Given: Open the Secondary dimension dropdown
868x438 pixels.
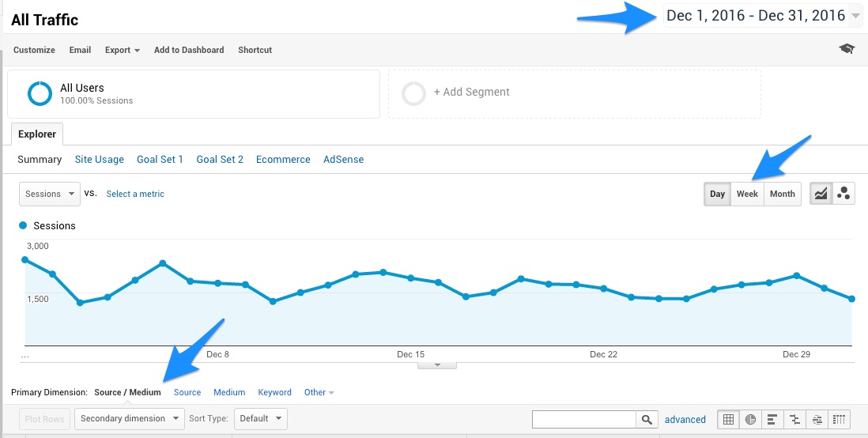Looking at the screenshot, I should tap(130, 418).
